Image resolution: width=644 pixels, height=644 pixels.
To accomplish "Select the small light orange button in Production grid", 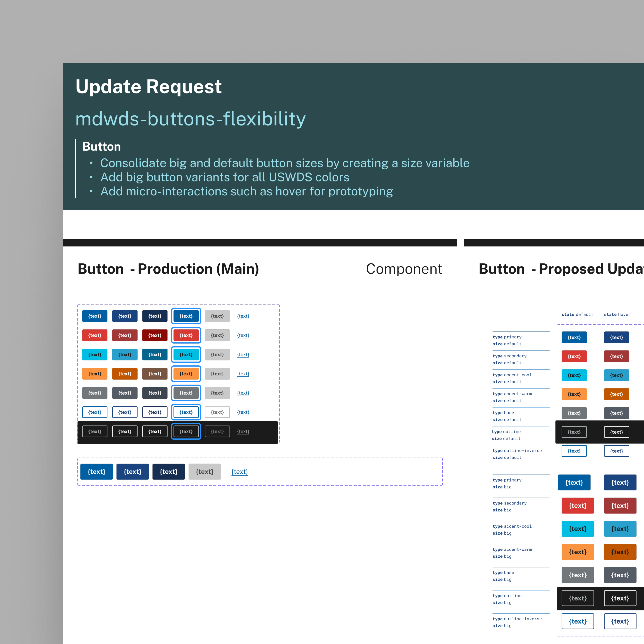I will click(95, 374).
